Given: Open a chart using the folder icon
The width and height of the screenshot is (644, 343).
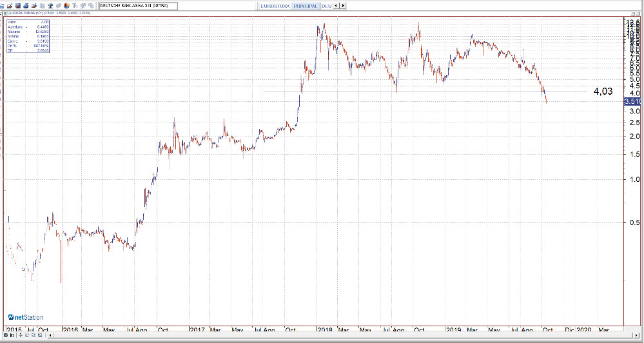Looking at the screenshot, I should [10, 6].
